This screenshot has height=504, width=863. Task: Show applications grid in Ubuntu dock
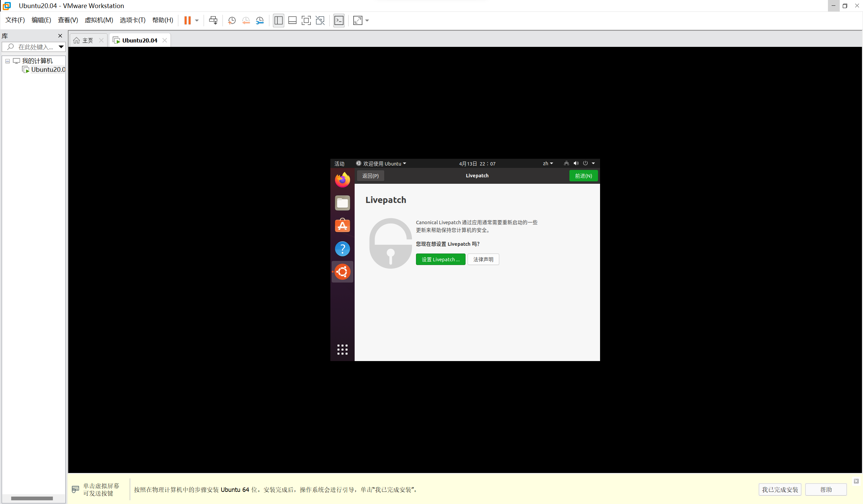(x=342, y=350)
